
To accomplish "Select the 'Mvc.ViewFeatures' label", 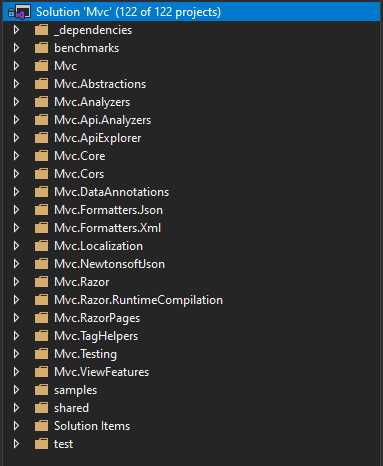I will tap(101, 372).
